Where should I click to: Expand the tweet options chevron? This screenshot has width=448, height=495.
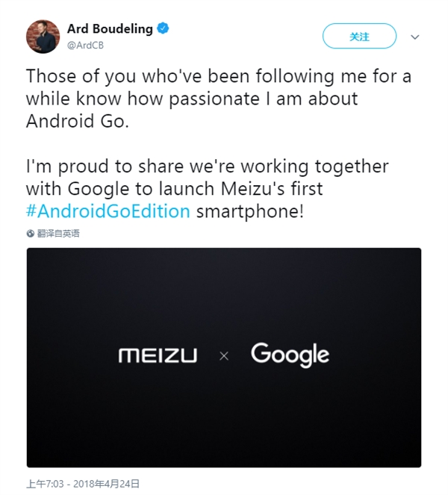tap(416, 36)
